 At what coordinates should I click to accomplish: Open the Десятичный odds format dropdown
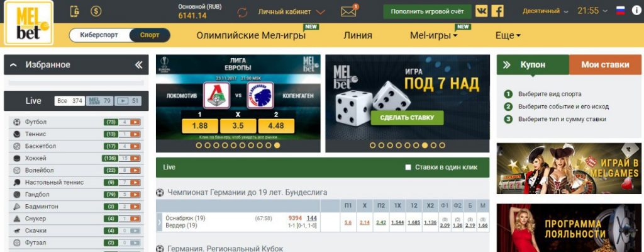coord(545,11)
